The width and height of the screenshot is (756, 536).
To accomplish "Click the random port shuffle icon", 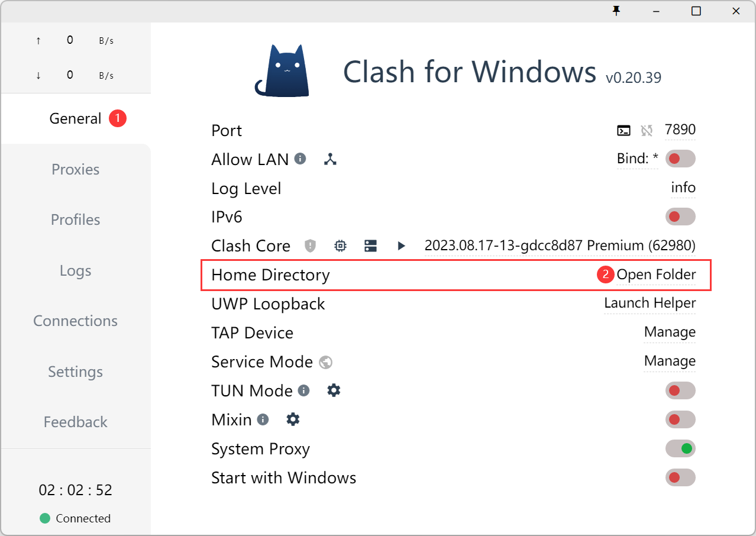I will (647, 130).
